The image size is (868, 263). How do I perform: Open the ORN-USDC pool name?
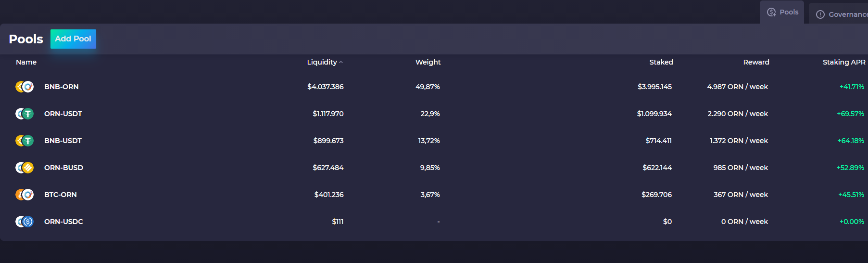tap(63, 222)
